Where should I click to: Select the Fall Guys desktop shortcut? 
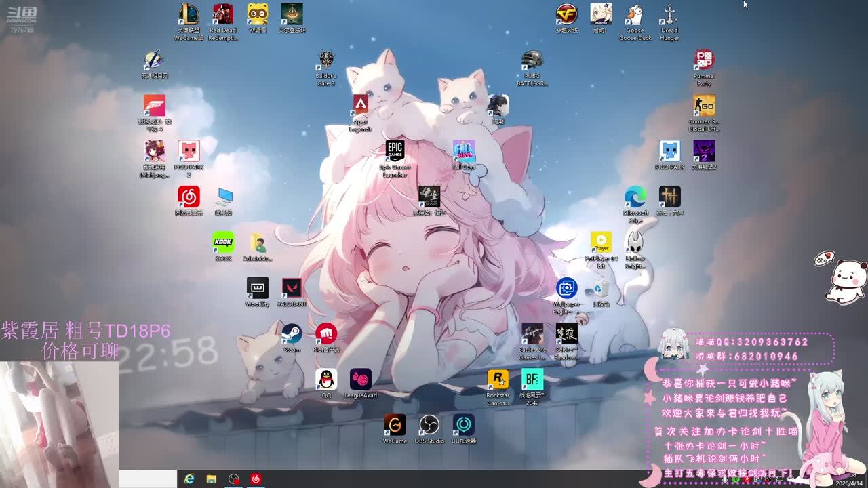coord(464,155)
